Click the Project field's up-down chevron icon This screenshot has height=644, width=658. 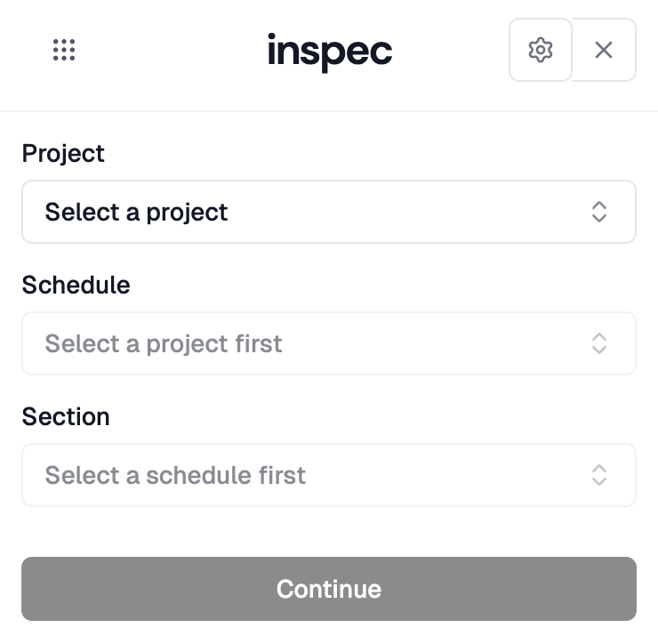pyautogui.click(x=599, y=212)
